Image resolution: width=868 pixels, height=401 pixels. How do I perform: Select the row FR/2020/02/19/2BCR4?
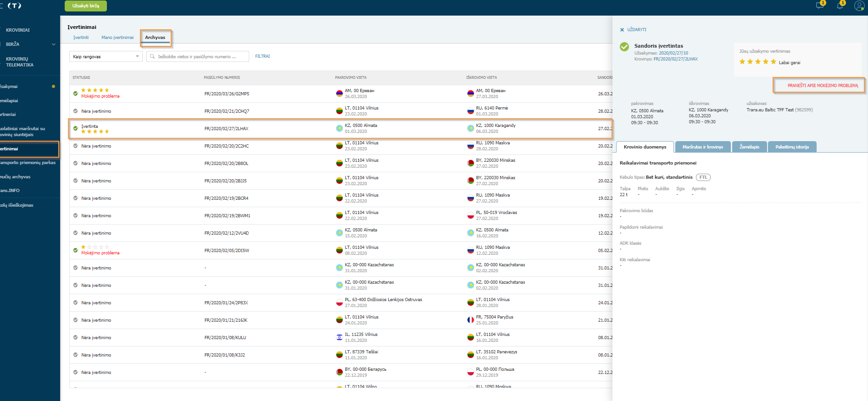(341, 198)
